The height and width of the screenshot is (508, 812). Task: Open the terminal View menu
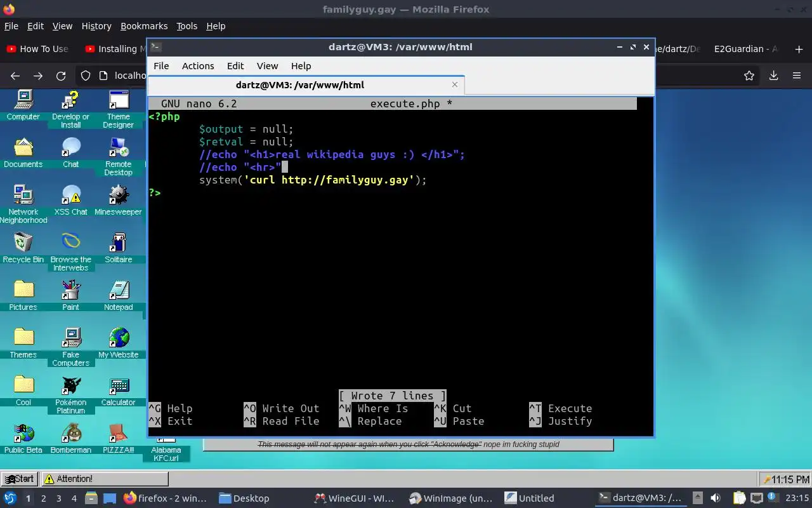[x=267, y=66]
